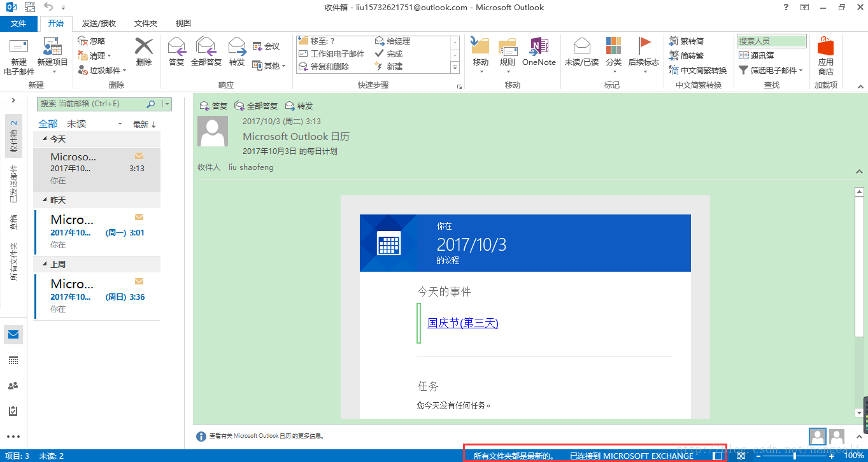Click the reading view icon in status bar

(741, 456)
